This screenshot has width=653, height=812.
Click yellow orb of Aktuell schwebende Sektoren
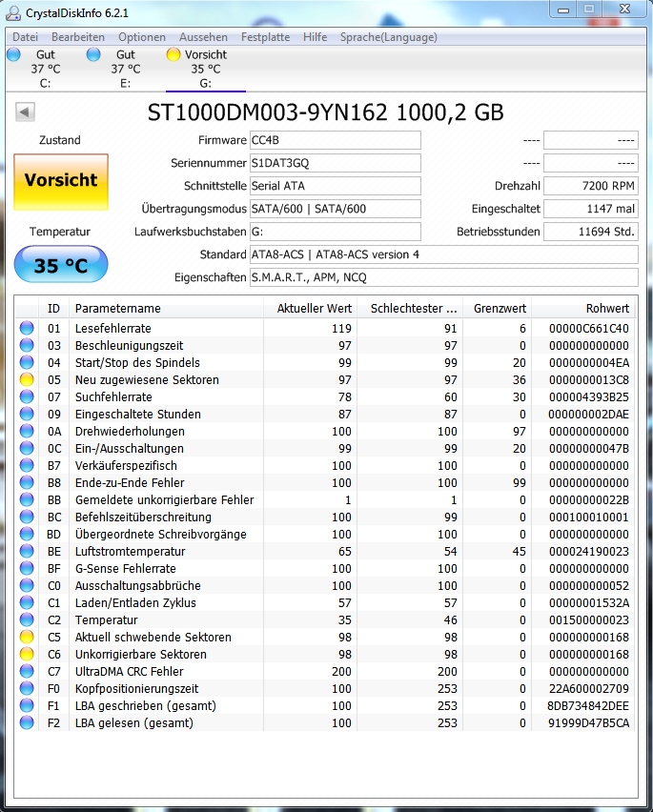tap(27, 637)
